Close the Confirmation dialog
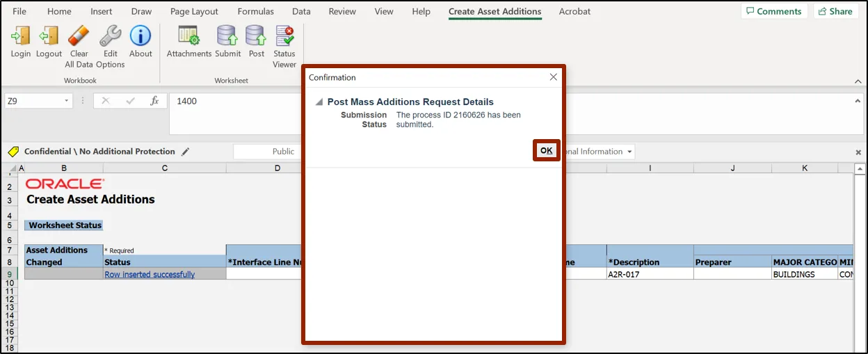Image resolution: width=868 pixels, height=354 pixels. click(x=554, y=77)
